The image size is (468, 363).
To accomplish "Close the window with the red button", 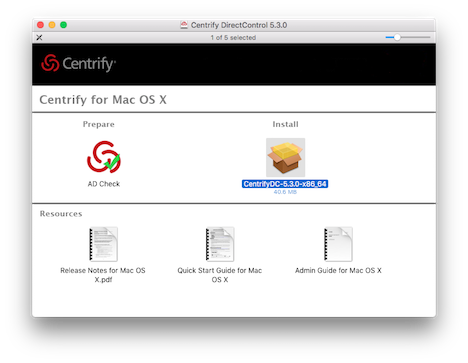I will pyautogui.click(x=41, y=25).
